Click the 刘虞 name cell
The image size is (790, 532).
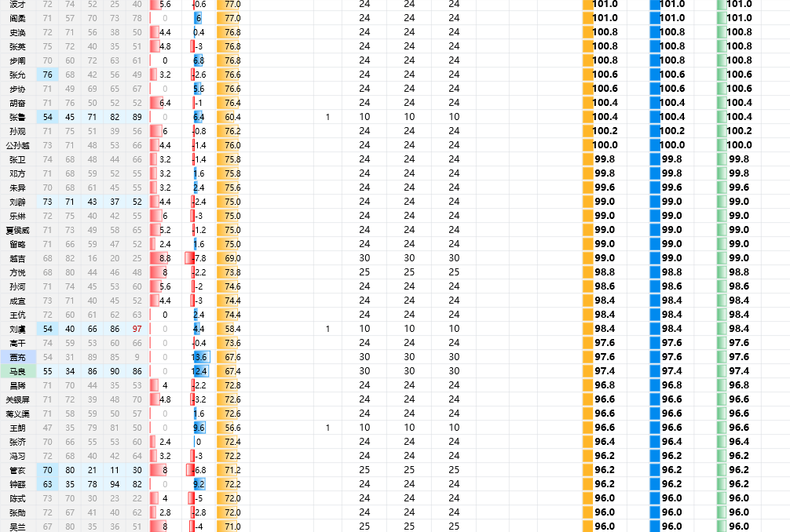coord(17,329)
